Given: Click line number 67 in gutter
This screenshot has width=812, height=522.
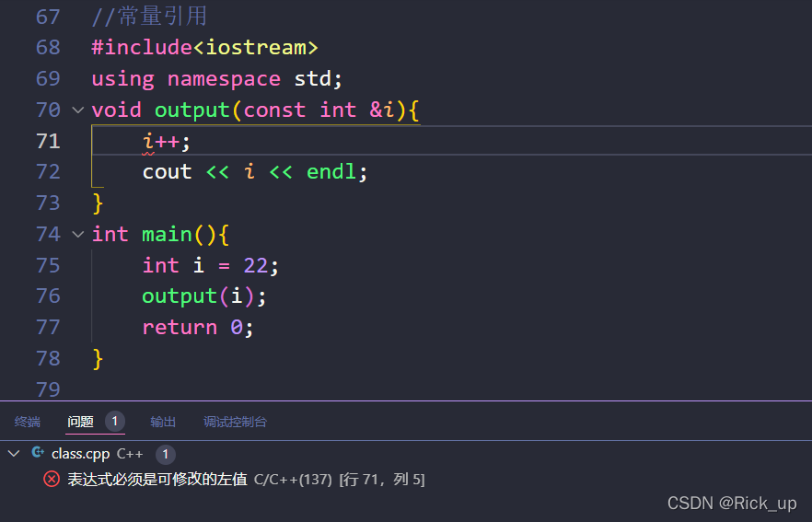Looking at the screenshot, I should (x=48, y=17).
